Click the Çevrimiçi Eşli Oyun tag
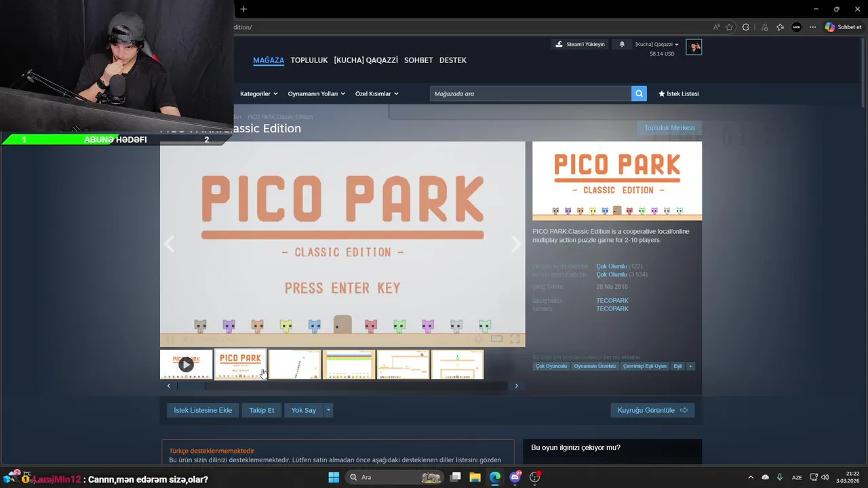This screenshot has height=488, width=868. click(x=645, y=366)
